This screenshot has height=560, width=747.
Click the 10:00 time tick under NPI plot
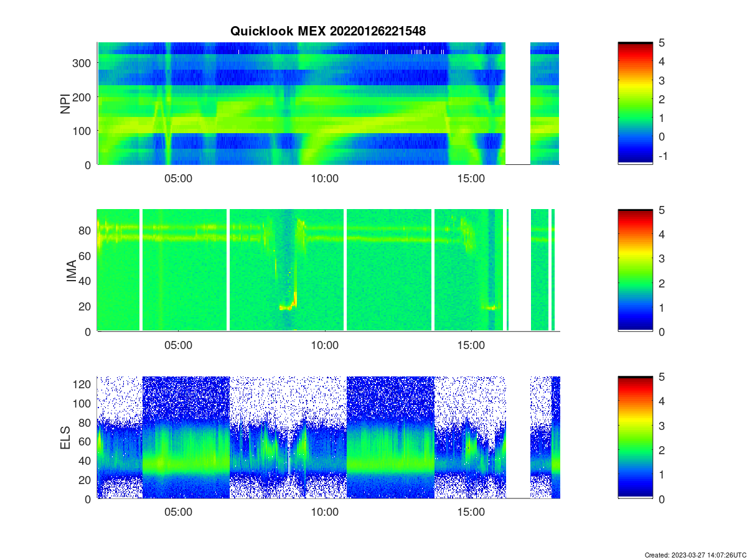(x=324, y=178)
